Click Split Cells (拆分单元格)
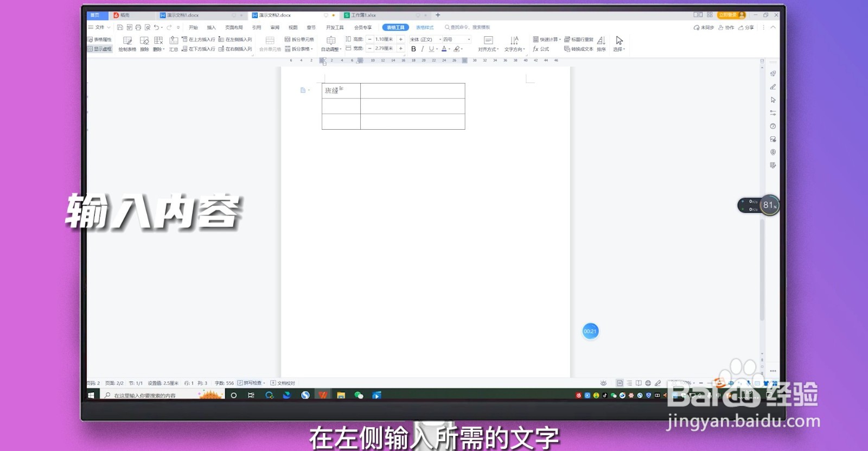This screenshot has width=868, height=451. click(299, 40)
